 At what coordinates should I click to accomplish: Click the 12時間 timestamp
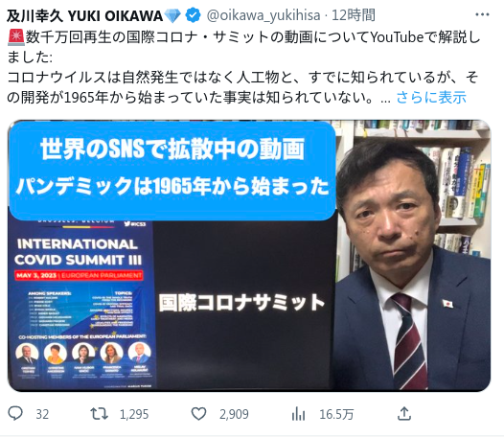pos(354,15)
